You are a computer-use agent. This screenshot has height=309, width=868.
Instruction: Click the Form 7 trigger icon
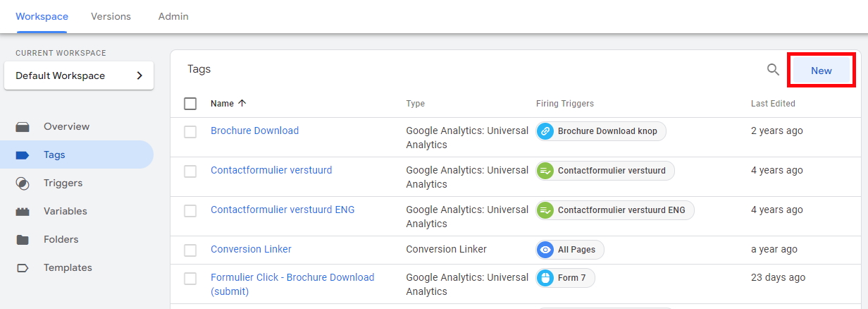click(x=545, y=278)
